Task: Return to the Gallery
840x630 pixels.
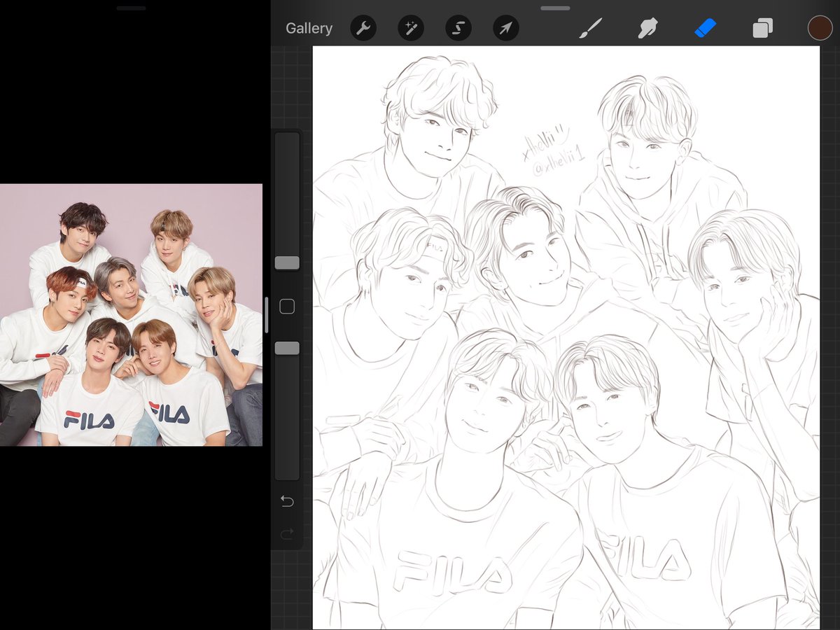Action: pos(309,29)
